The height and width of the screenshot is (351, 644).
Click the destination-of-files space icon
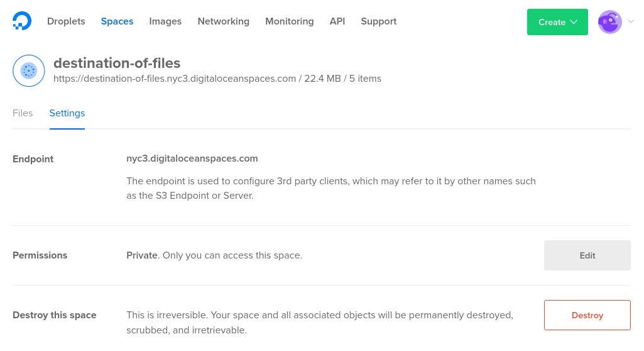pos(29,70)
